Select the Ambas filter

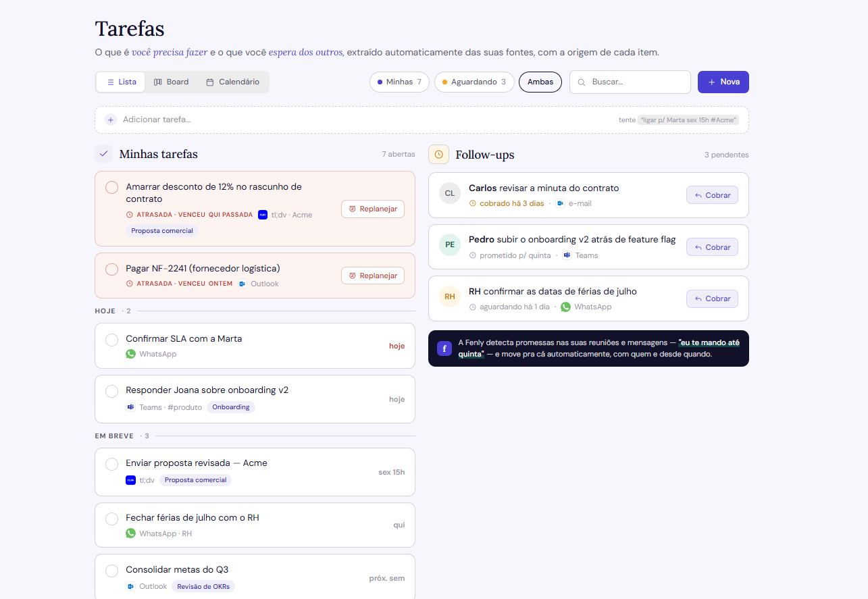click(540, 82)
